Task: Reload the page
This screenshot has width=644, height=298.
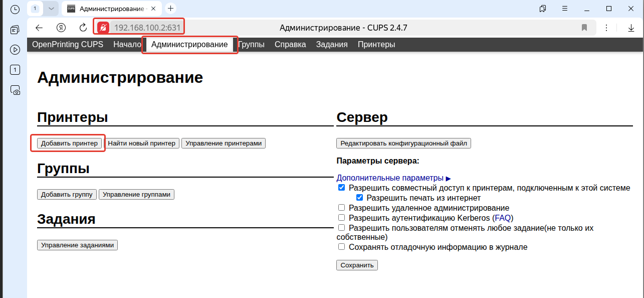Action: pos(83,28)
